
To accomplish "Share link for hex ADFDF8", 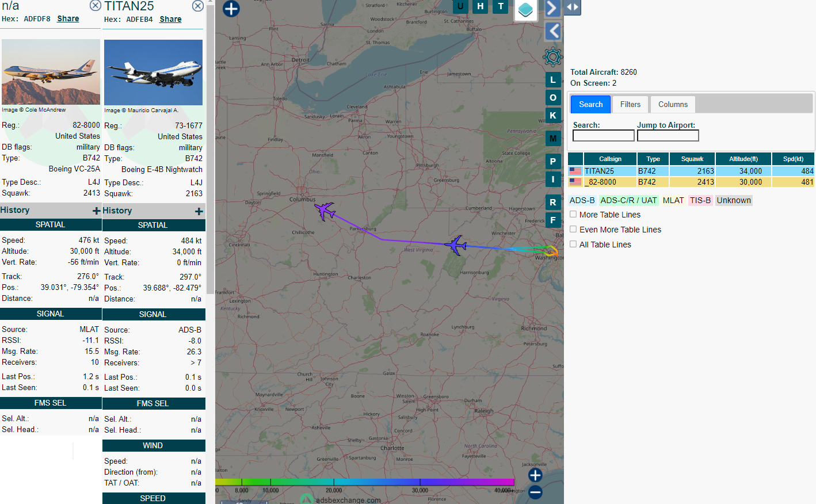I will (x=68, y=18).
